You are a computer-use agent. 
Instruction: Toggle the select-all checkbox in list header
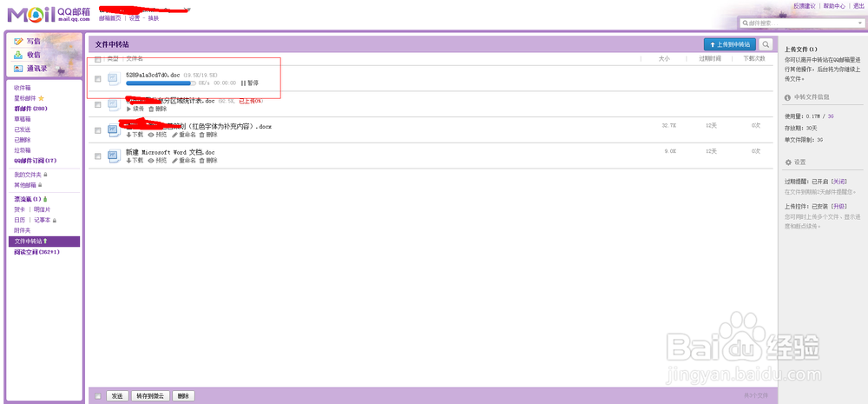coord(98,59)
